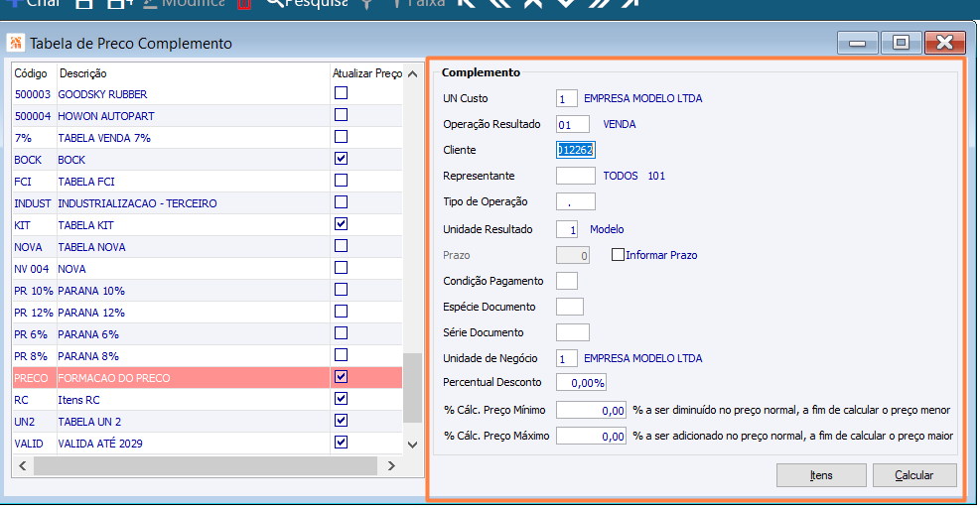Click the % Cálc. Preço Máximo field
The width and height of the screenshot is (980, 510).
pos(591,436)
